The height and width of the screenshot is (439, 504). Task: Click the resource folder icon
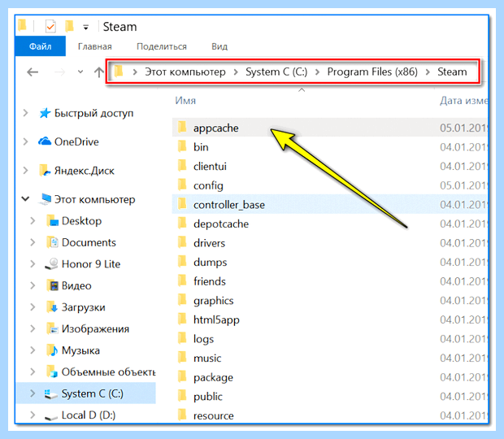(182, 415)
